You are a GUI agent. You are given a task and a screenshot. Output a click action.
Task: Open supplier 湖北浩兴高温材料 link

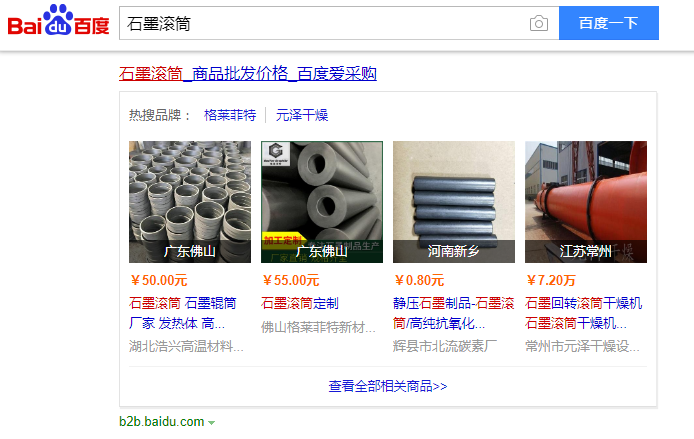tap(186, 347)
